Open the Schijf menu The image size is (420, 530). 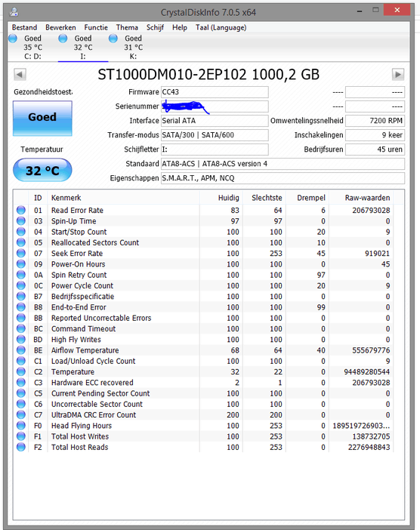click(x=155, y=28)
